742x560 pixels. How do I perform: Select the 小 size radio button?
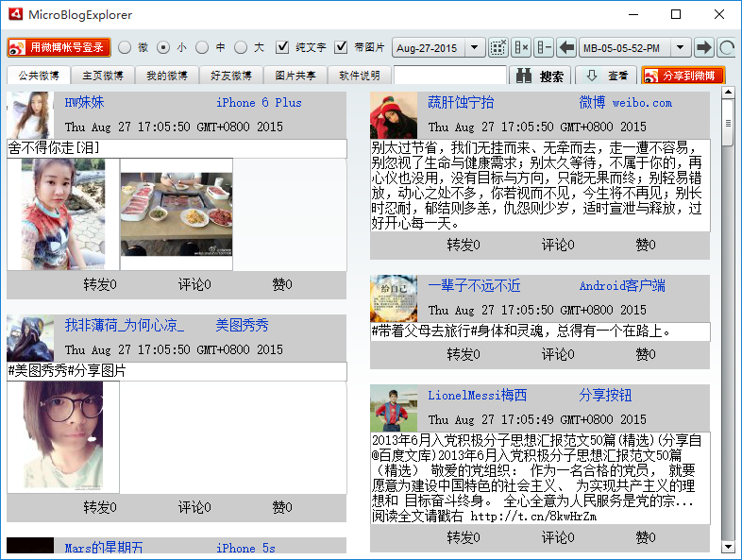click(x=163, y=47)
